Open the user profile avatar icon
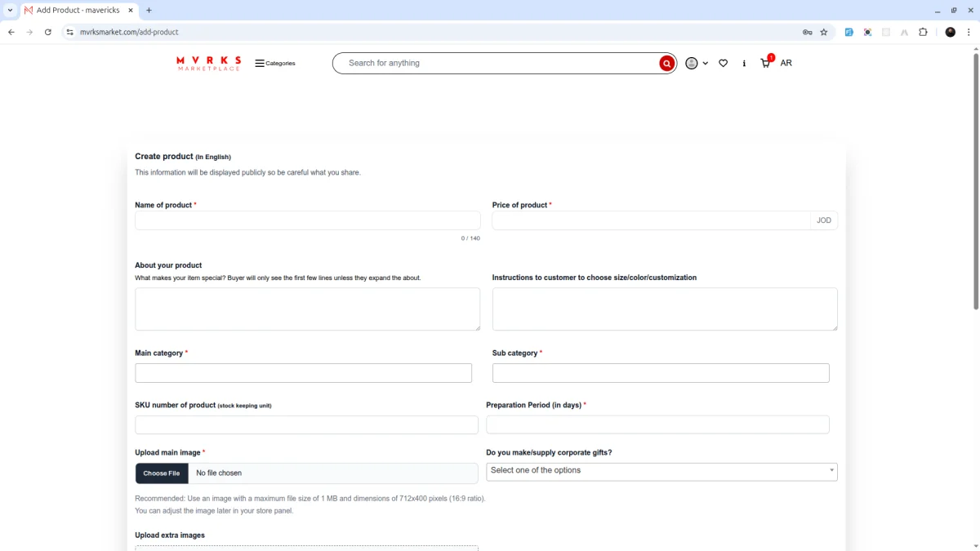The width and height of the screenshot is (980, 551). 692,63
